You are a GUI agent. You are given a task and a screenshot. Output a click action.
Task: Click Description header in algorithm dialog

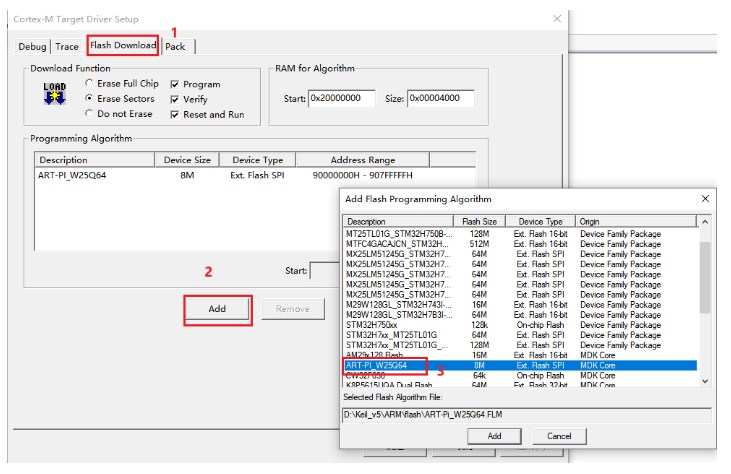399,221
